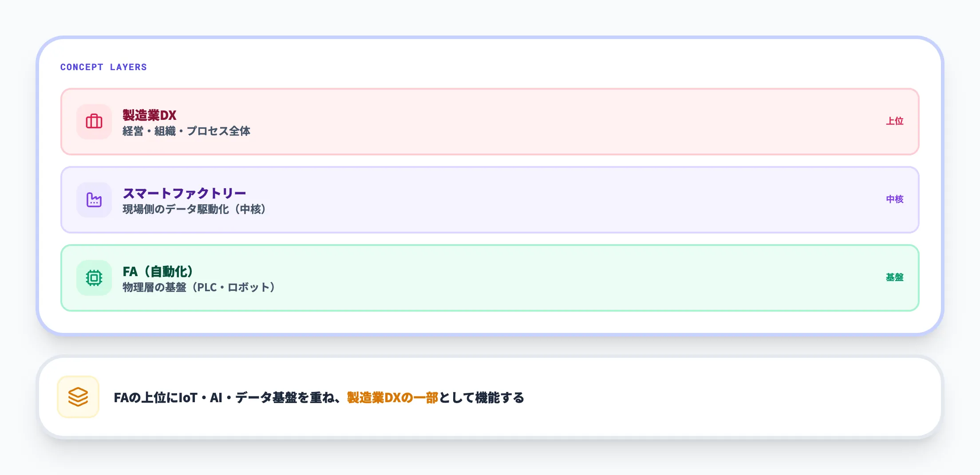
Task: Click the stacked layers icon in summary box
Action: pyautogui.click(x=78, y=396)
